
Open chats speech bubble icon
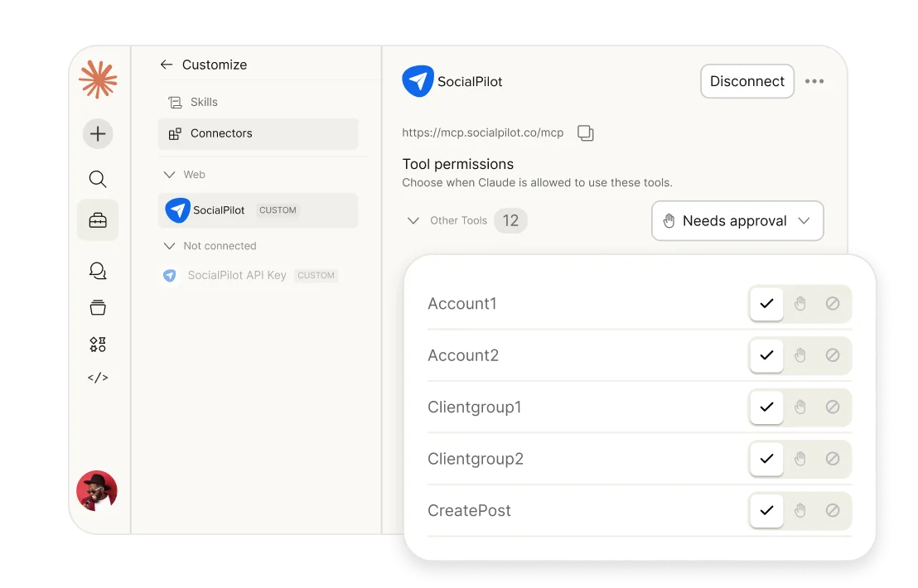[98, 270]
